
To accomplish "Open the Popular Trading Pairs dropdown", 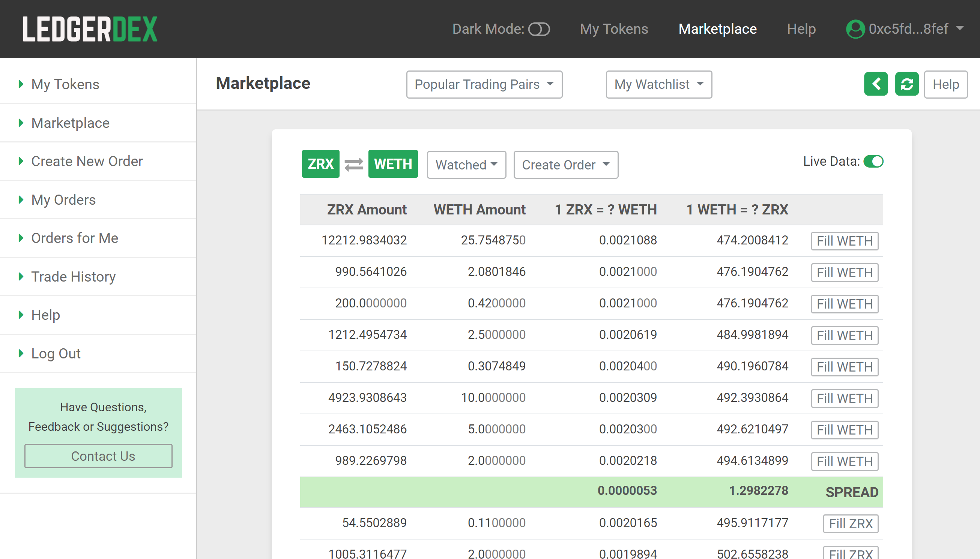I will (484, 84).
